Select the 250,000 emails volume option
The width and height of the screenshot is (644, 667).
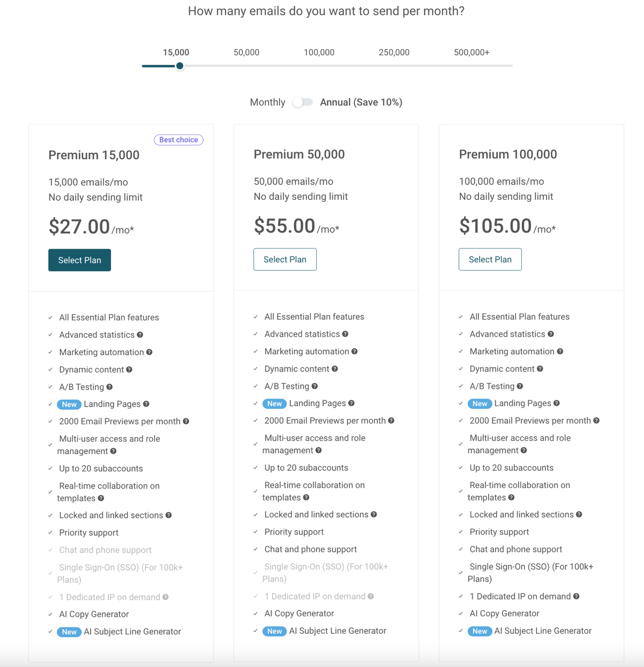(x=394, y=53)
